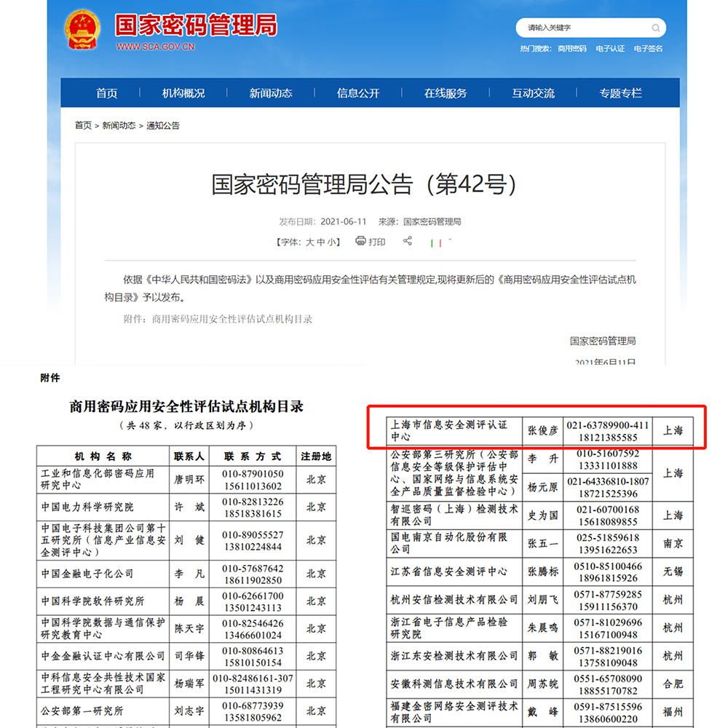Click the share icon
The image size is (728, 728).
pos(407,240)
